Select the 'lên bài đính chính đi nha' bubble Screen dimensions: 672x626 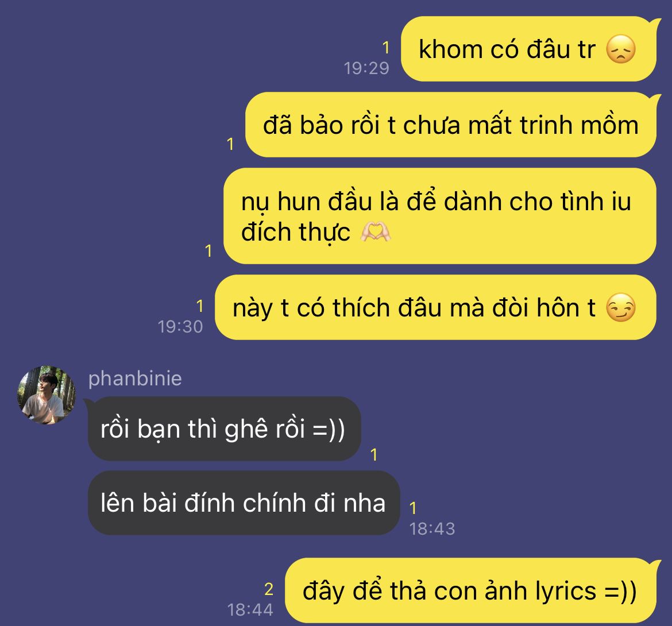[244, 503]
